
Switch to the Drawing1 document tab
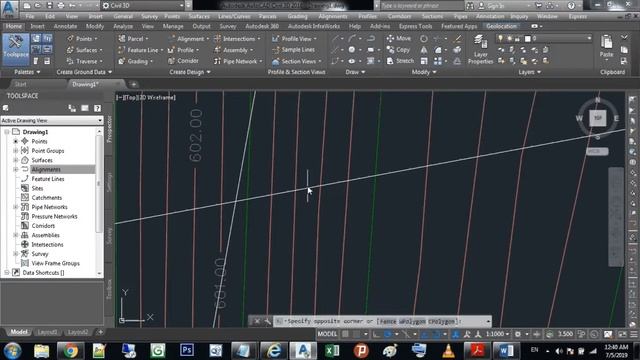85,84
